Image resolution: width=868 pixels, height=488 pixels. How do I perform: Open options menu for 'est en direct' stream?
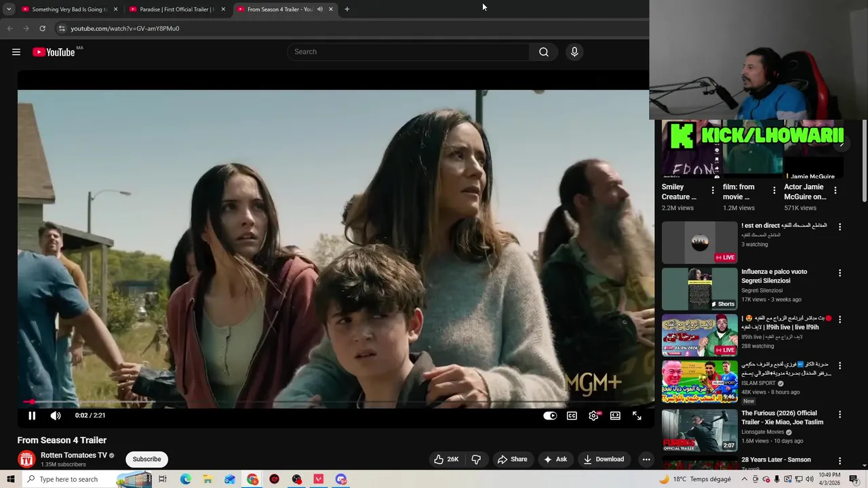coord(840,227)
